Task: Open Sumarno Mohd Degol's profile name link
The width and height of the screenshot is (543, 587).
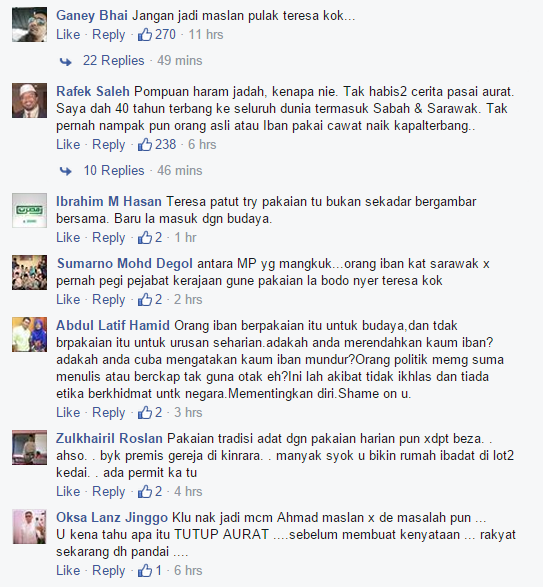Action: [x=125, y=264]
